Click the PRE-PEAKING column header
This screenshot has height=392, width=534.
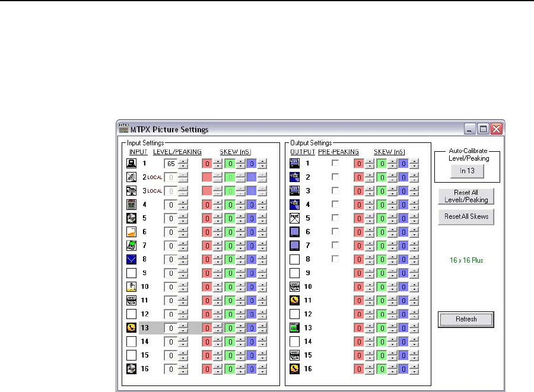339,152
